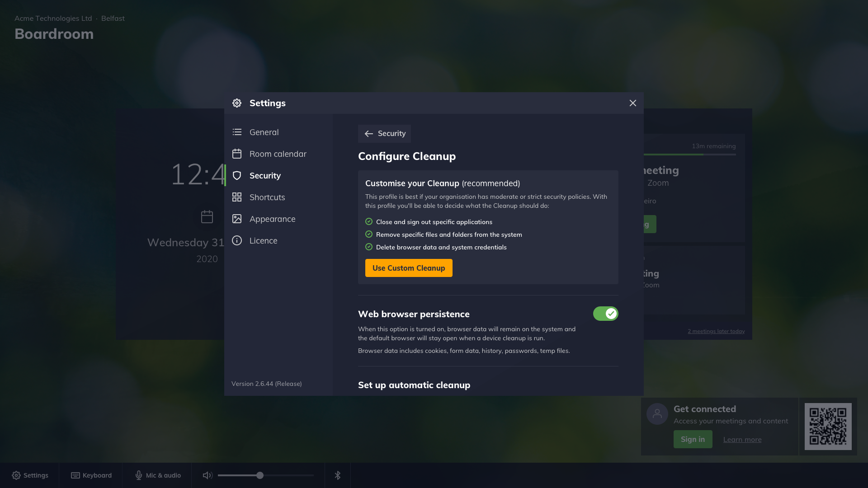This screenshot has width=868, height=488.
Task: Open the Appearance image icon
Action: (236, 219)
